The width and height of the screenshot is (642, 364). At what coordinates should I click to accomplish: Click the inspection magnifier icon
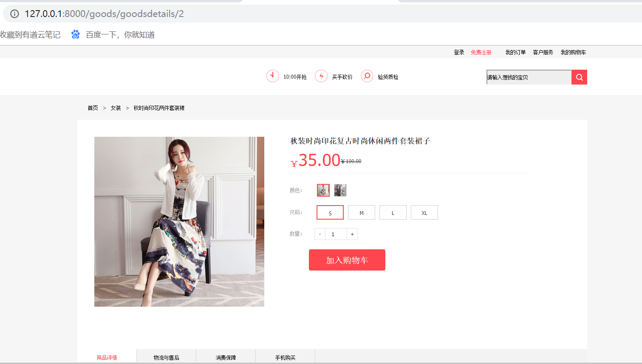click(367, 76)
